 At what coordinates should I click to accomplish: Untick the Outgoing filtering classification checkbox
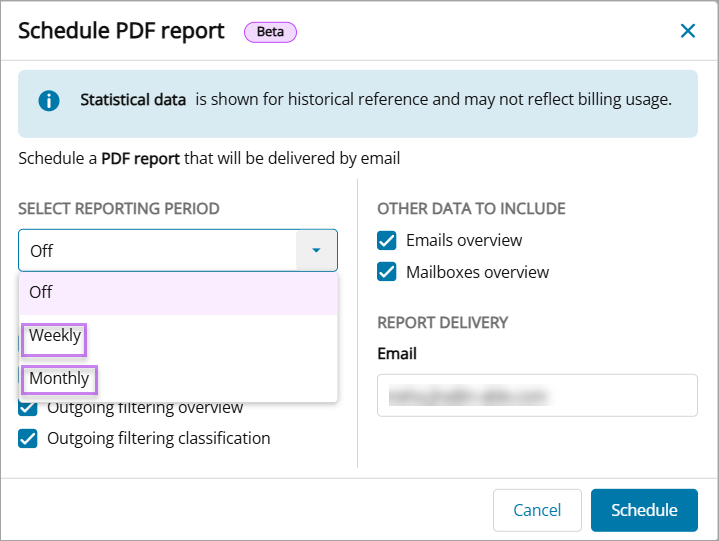pos(28,438)
